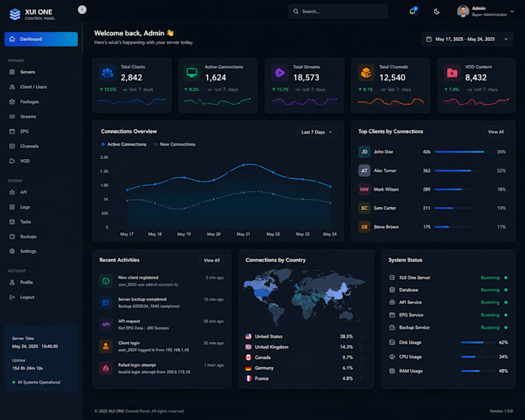This screenshot has width=525, height=420.
Task: Click View All in Top Clients
Action: pos(496,132)
